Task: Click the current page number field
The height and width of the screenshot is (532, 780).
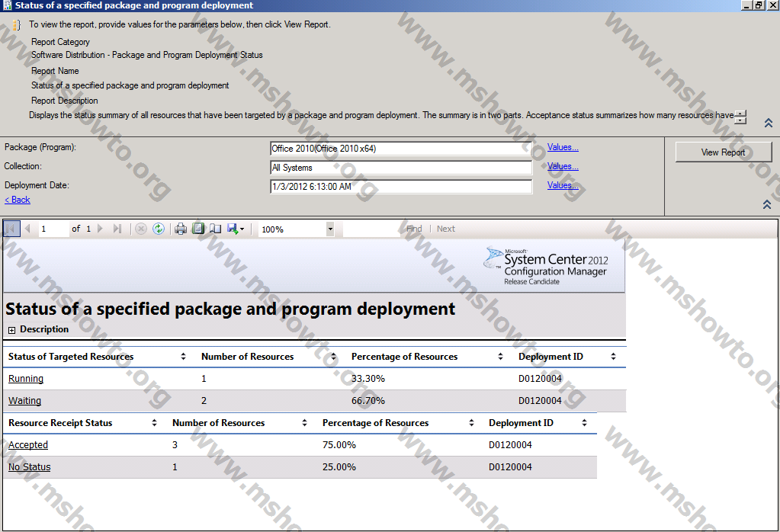Action: click(53, 229)
